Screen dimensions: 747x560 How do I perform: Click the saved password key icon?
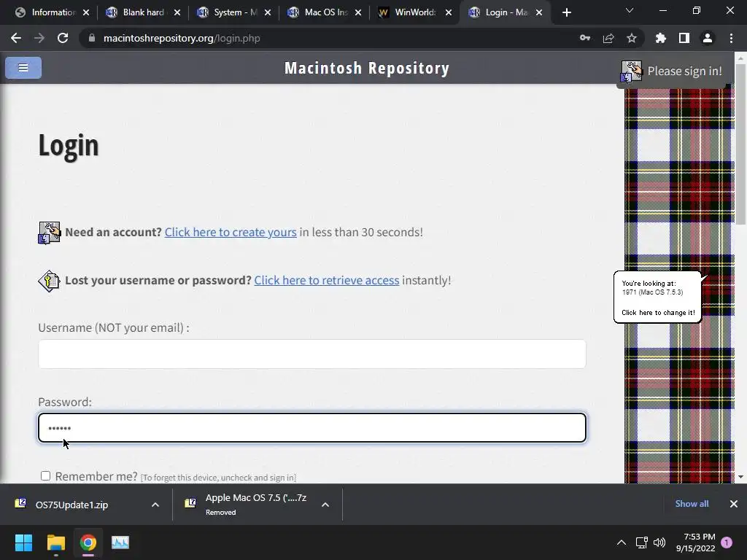click(585, 38)
